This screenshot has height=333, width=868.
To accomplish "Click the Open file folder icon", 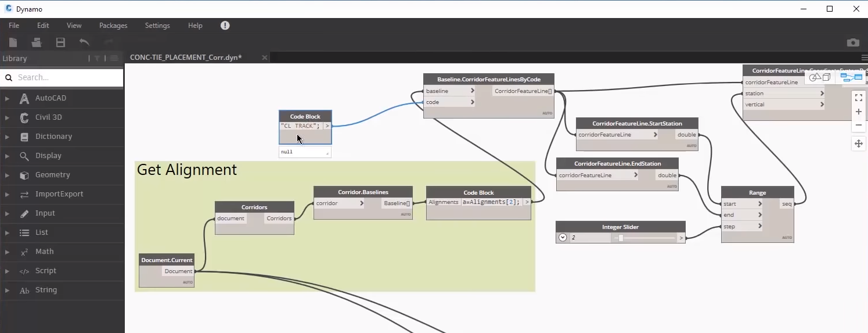I will (37, 42).
